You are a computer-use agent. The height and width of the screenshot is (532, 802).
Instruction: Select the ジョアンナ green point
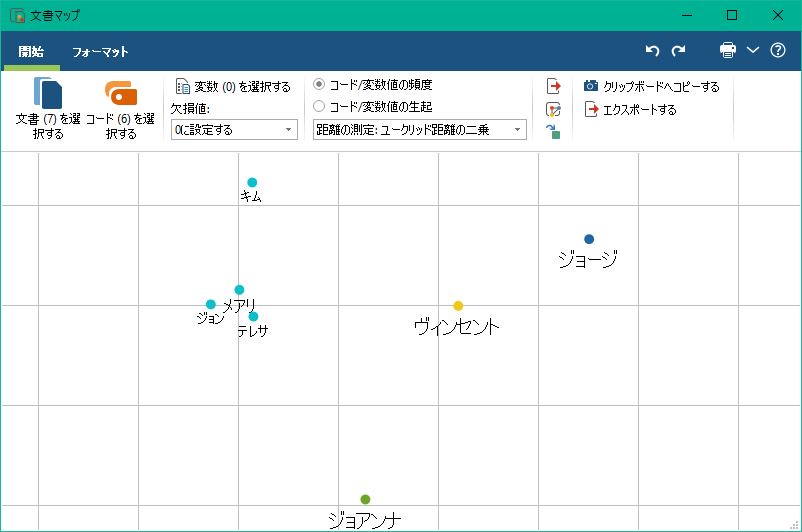[x=365, y=499]
